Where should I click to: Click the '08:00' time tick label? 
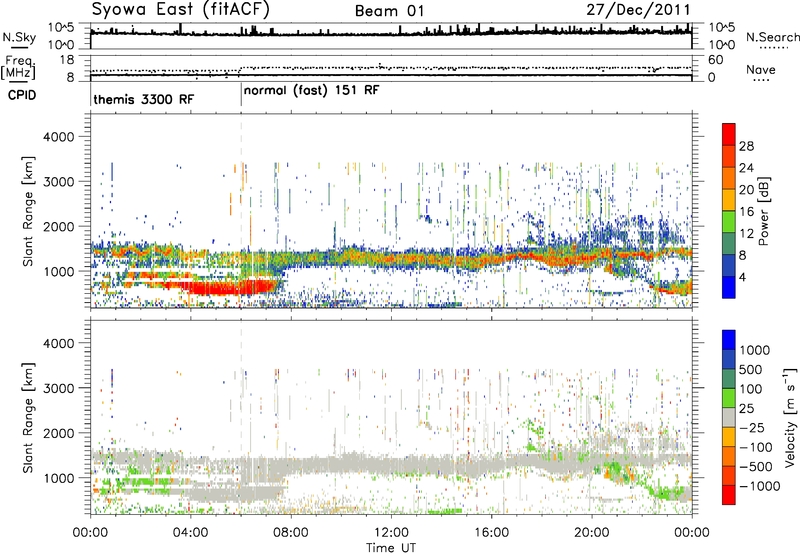pyautogui.click(x=291, y=533)
